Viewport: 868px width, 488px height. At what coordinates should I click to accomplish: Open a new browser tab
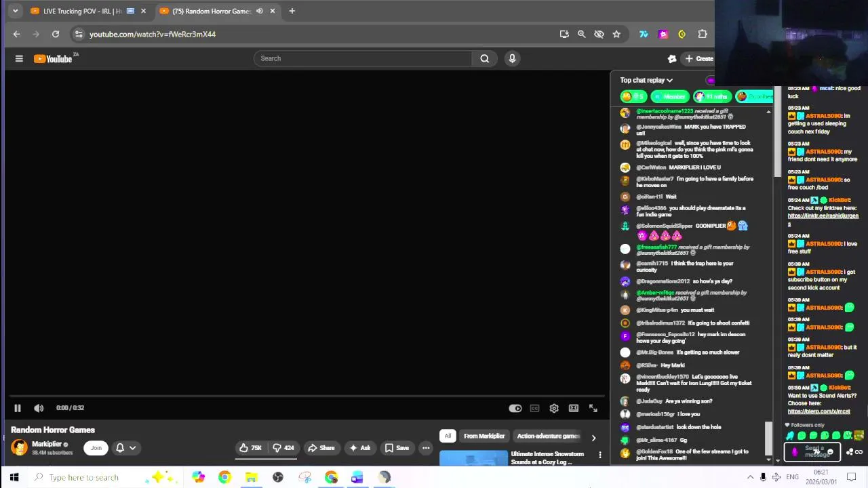pos(292,11)
